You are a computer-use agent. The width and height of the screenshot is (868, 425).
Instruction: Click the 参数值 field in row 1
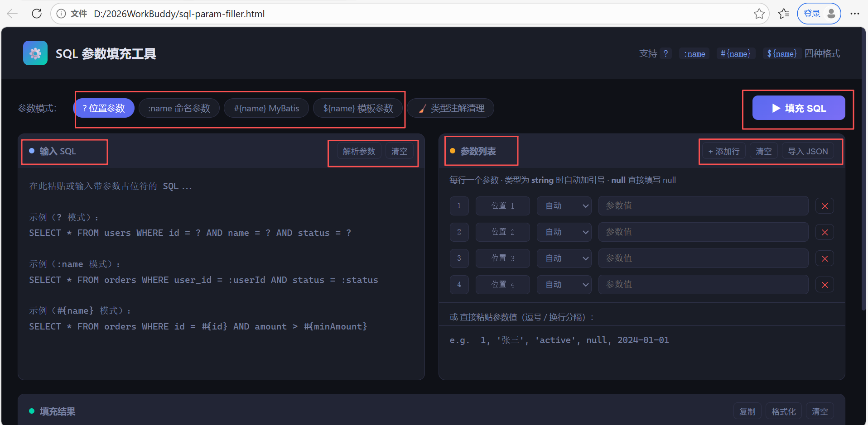point(704,206)
